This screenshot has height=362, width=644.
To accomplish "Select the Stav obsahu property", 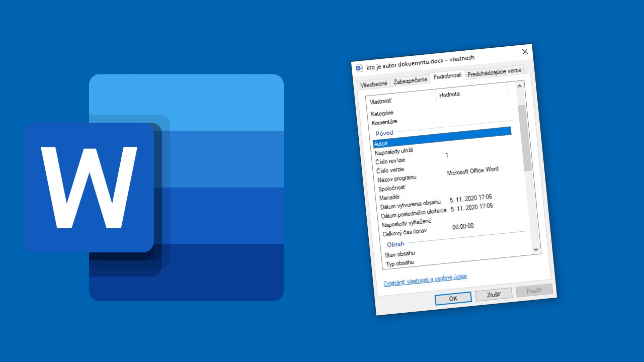I will pyautogui.click(x=400, y=254).
